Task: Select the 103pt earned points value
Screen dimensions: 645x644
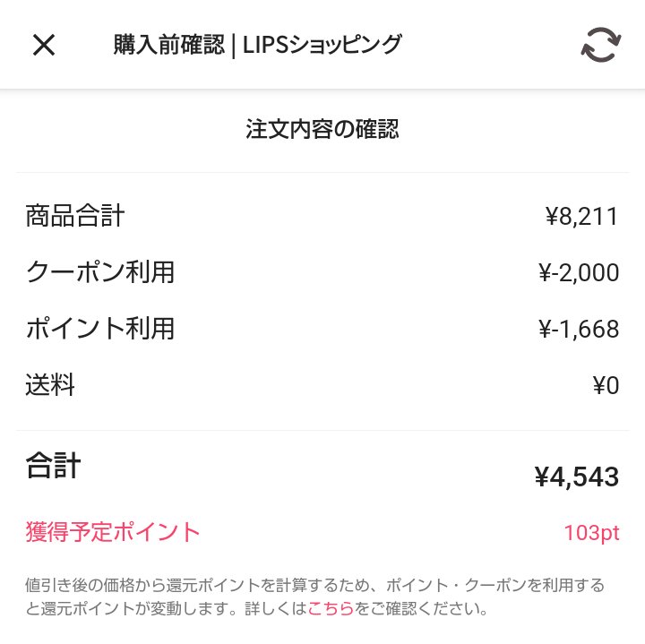Action: point(591,533)
